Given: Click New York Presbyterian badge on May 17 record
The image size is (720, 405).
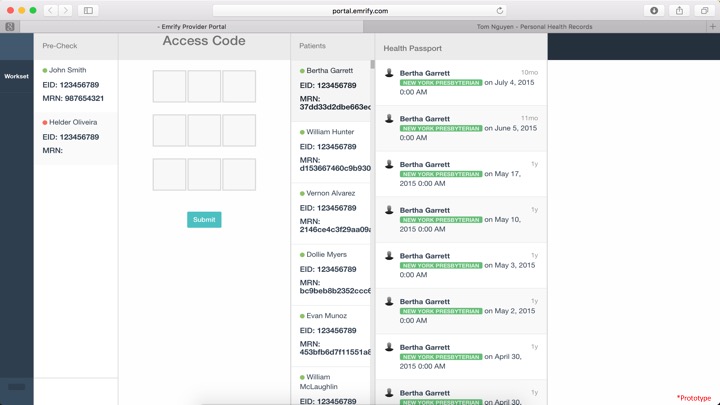Looking at the screenshot, I should click(441, 174).
